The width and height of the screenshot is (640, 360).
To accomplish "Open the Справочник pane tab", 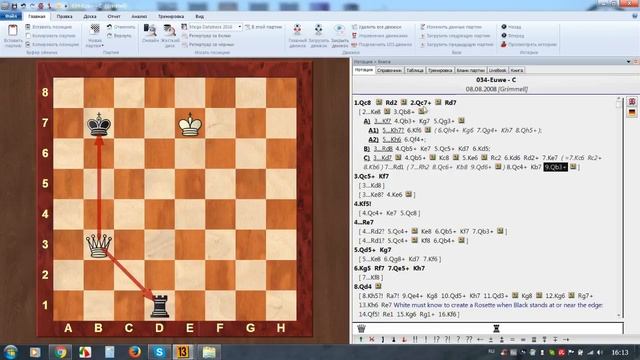I will tap(389, 70).
